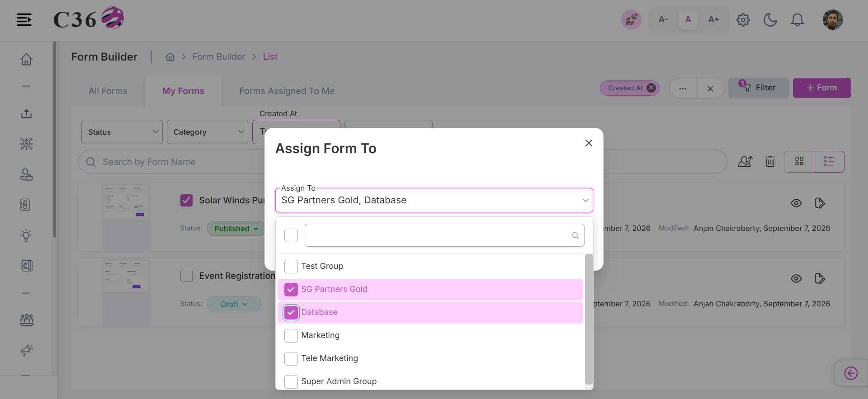Toggle select-all checkbox in dropdown

(291, 235)
